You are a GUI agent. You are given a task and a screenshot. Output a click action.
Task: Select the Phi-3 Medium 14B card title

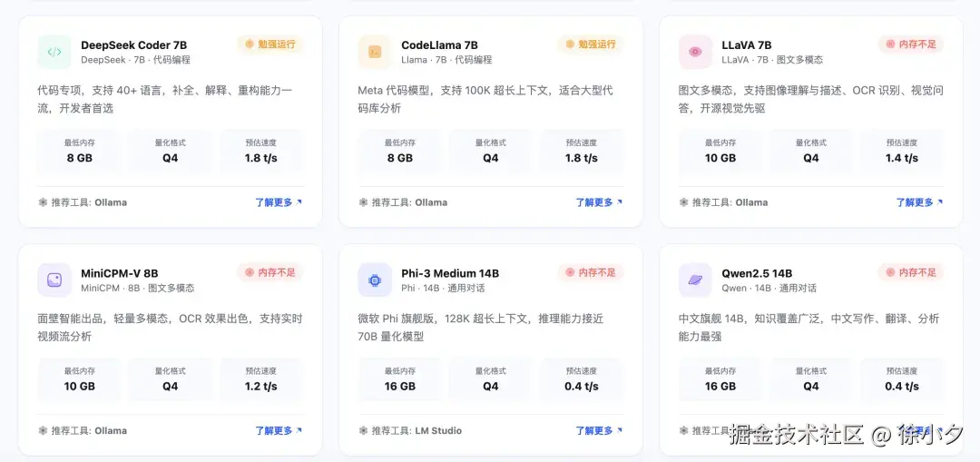450,273
